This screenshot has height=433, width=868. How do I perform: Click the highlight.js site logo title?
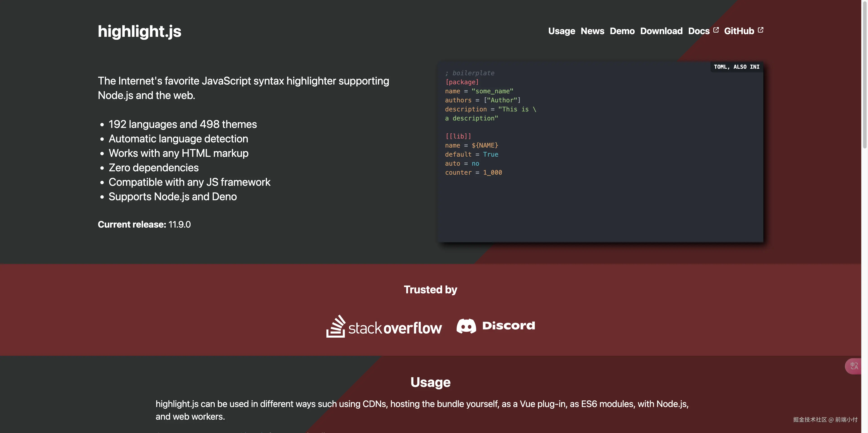(139, 31)
